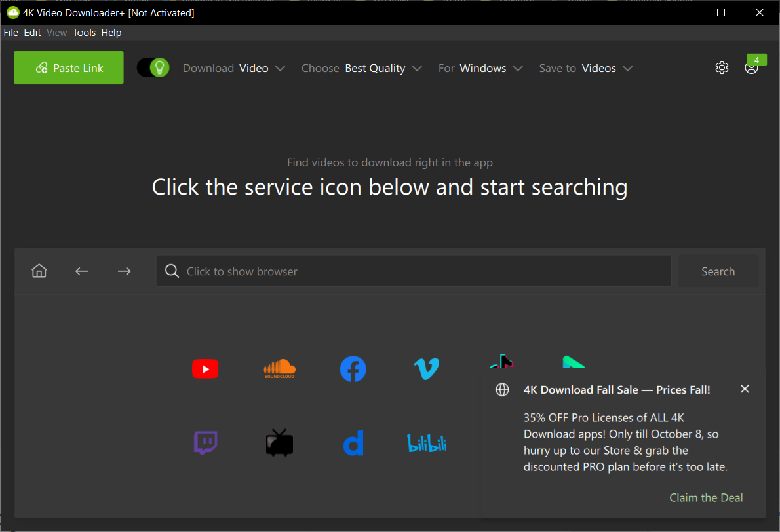Open the black TV service icon

pos(279,442)
